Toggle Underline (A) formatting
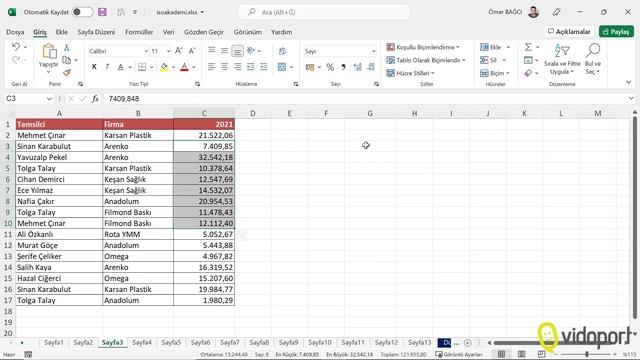This screenshot has height=360, width=640. tap(120, 67)
